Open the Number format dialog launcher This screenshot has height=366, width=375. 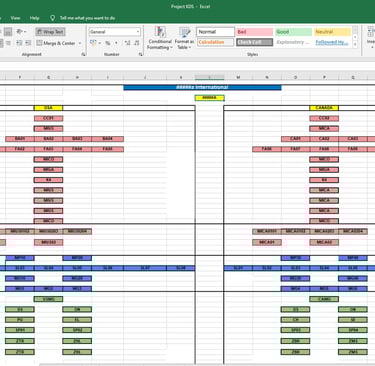tap(141, 54)
